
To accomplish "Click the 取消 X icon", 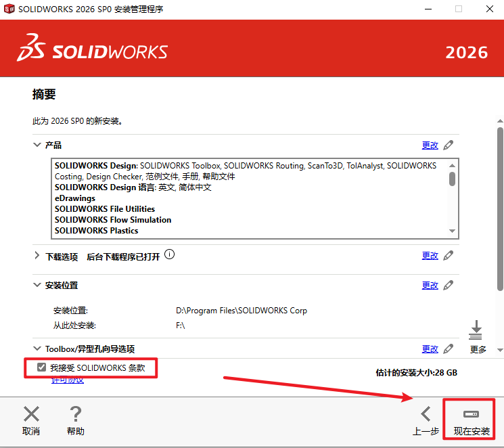I will click(31, 414).
